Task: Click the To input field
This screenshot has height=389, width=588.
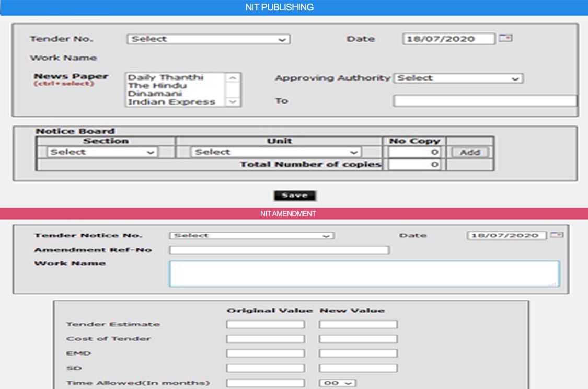Action: [485, 101]
